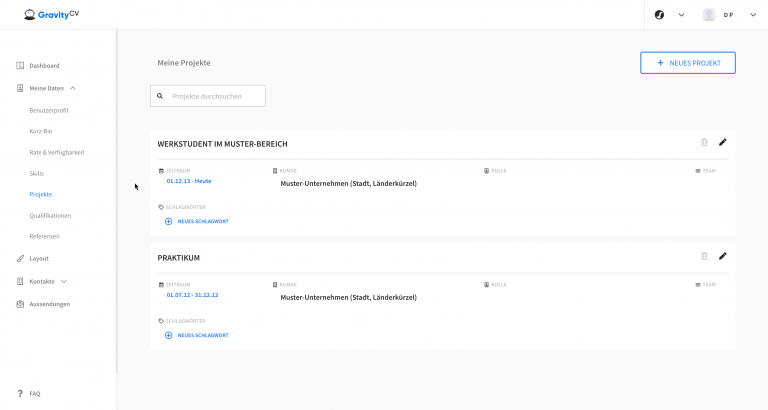
Task: Delete the Werkstudent im Muster-Bereich project
Action: pos(704,142)
